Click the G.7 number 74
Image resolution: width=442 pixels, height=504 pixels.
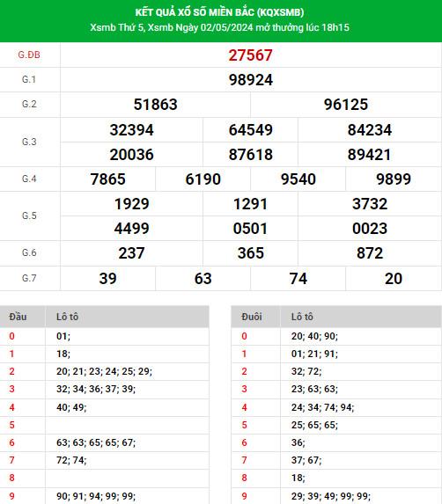[298, 279]
